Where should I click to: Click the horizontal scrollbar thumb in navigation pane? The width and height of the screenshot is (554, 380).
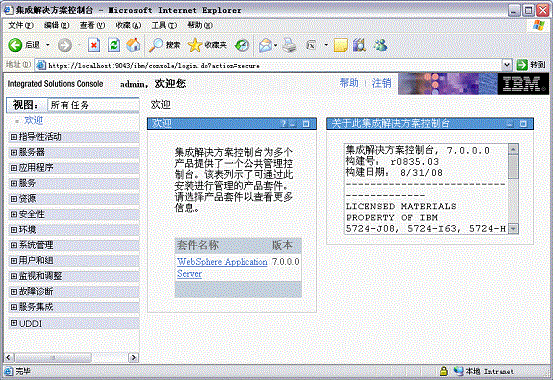click(x=53, y=357)
